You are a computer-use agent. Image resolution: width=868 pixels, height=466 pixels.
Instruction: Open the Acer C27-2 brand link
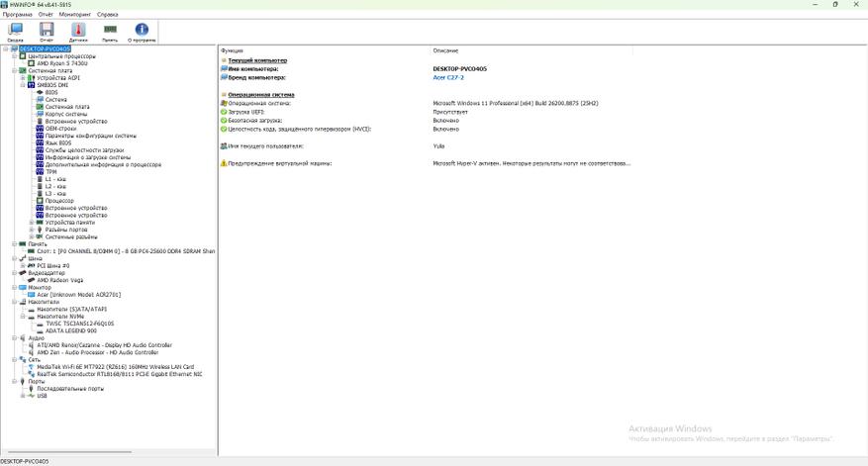448,77
